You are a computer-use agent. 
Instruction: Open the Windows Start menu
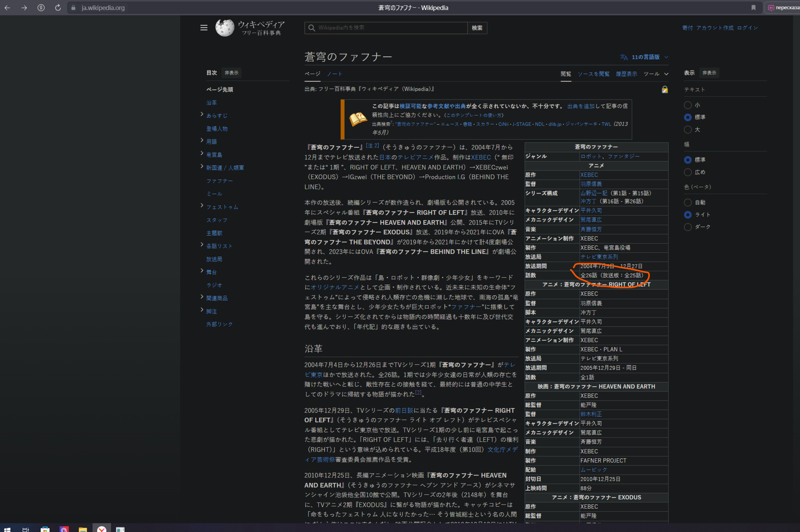pyautogui.click(x=7, y=529)
